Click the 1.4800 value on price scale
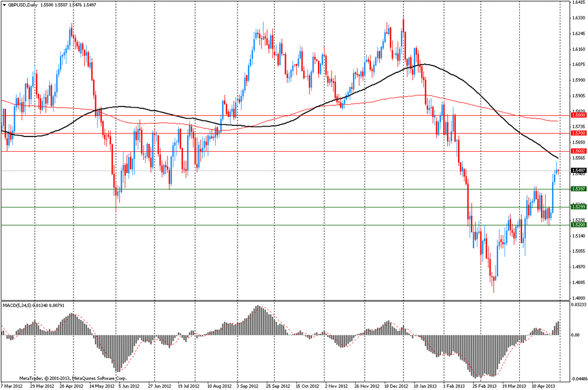This screenshot has height=390, width=588. pyautogui.click(x=578, y=298)
